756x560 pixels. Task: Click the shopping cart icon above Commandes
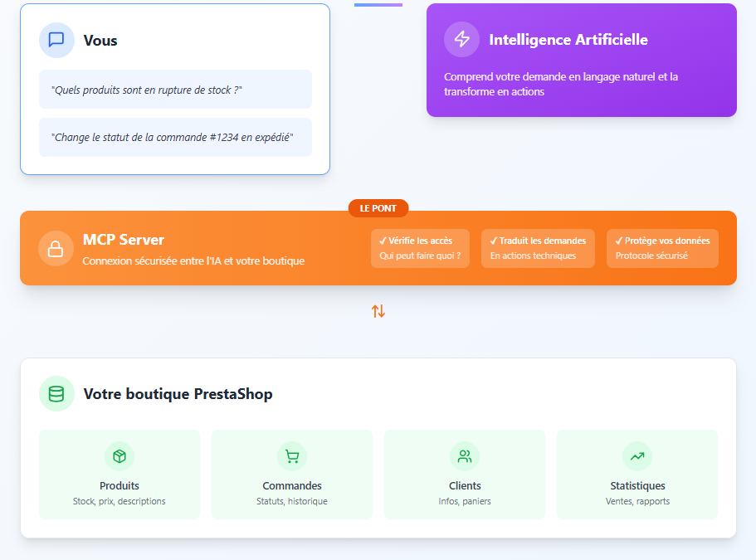(291, 455)
